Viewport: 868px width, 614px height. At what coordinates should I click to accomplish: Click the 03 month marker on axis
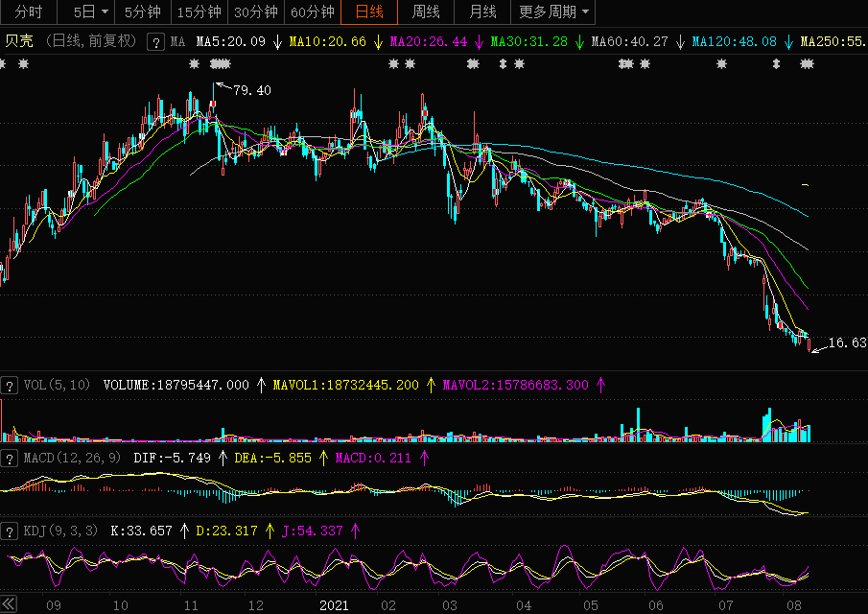tap(450, 605)
